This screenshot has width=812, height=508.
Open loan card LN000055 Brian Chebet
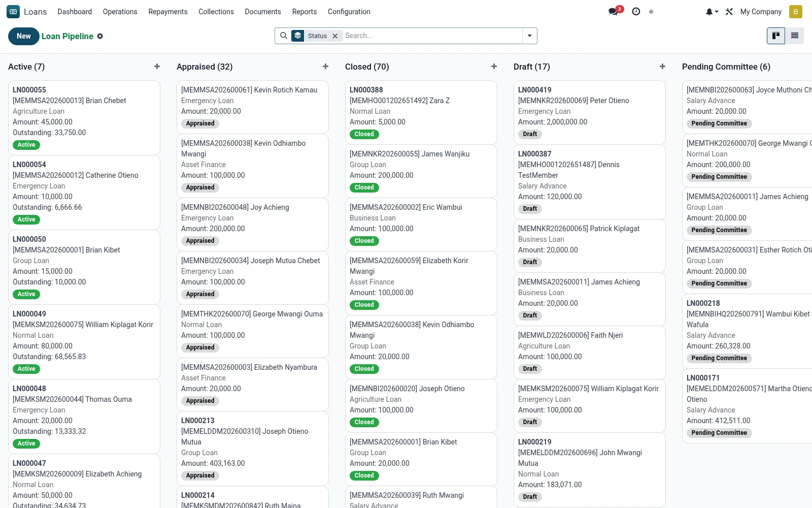pyautogui.click(x=84, y=117)
